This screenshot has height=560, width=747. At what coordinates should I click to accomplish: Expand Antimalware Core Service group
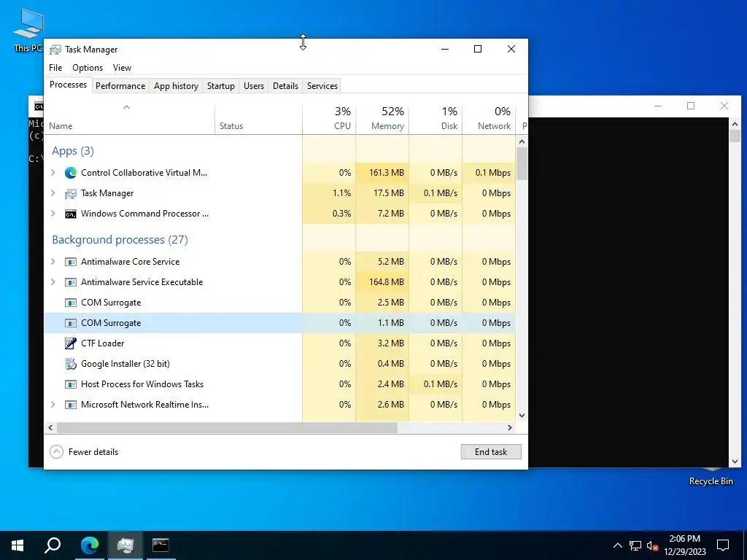click(x=53, y=262)
